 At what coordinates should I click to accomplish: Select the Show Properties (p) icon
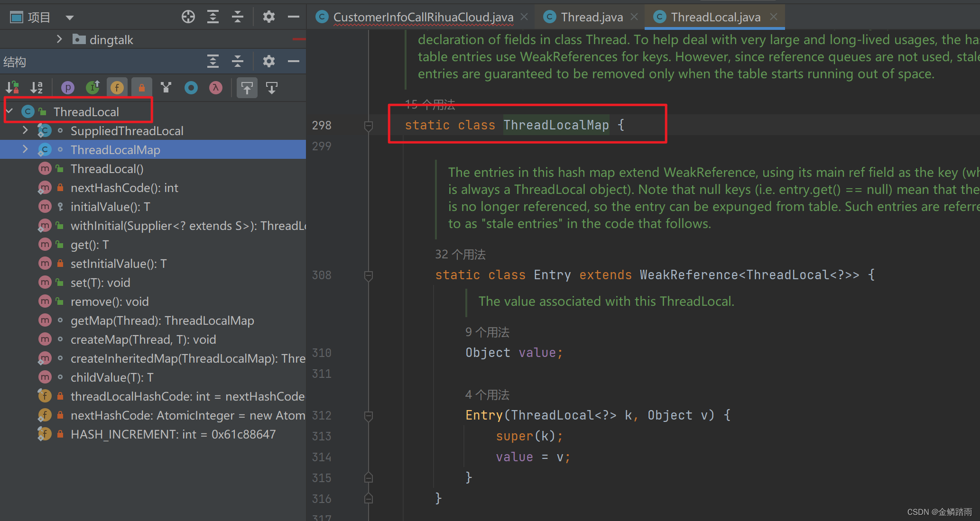coord(67,87)
